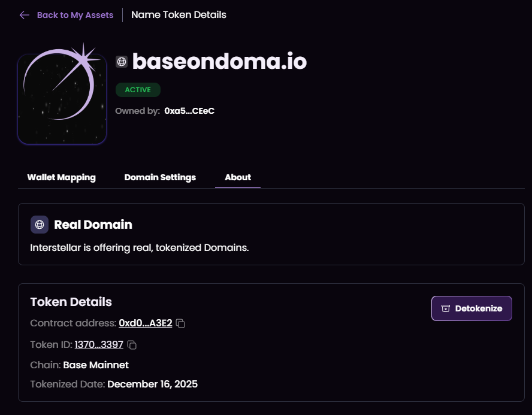
Task: Click the Real Domain heading
Action: click(93, 225)
